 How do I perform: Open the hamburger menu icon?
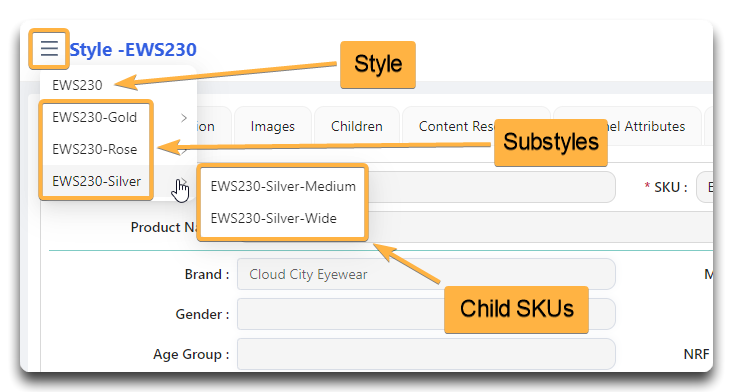pyautogui.click(x=49, y=48)
